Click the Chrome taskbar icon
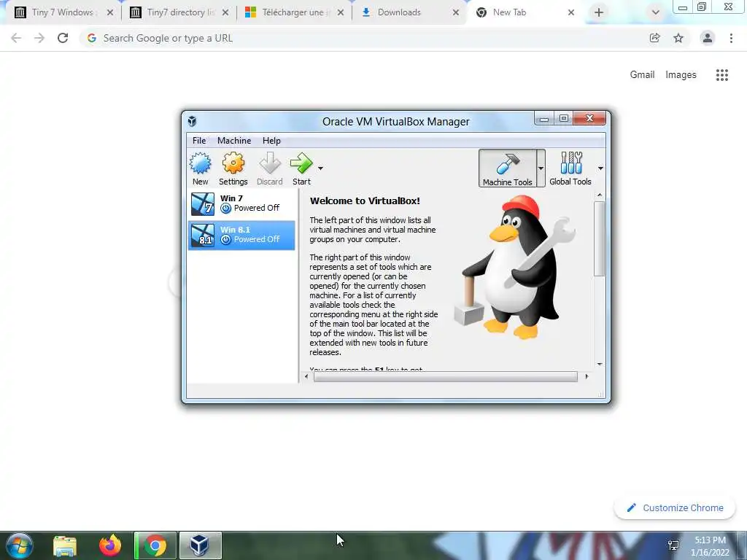This screenshot has height=560, width=747. [155, 545]
